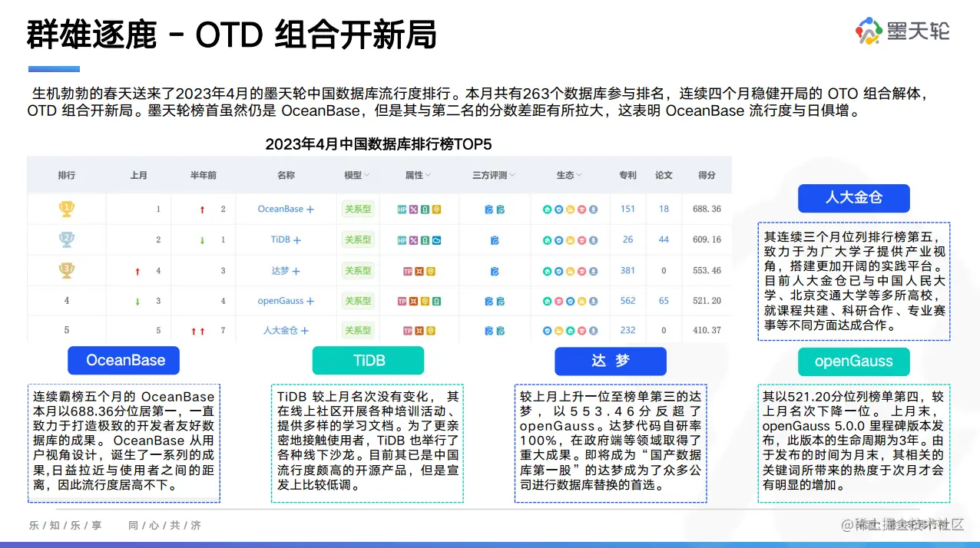Click the blue OceanBase label button
Image resolution: width=980 pixels, height=548 pixels.
pos(123,360)
